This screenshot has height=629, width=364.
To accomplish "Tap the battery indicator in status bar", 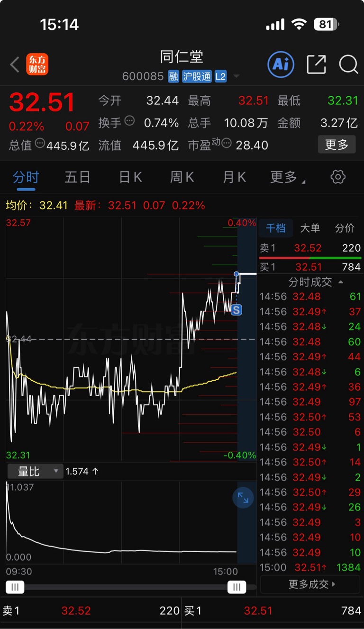I will [x=326, y=24].
